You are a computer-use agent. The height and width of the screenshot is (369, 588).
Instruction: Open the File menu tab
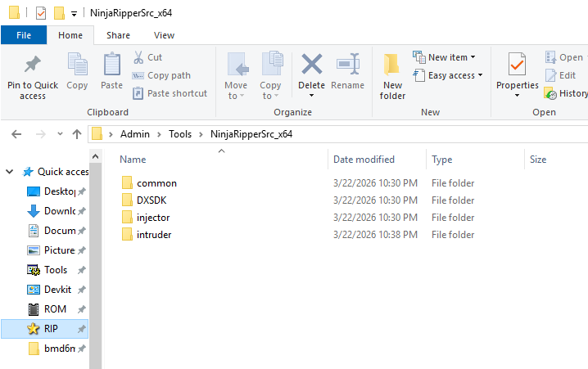24,35
